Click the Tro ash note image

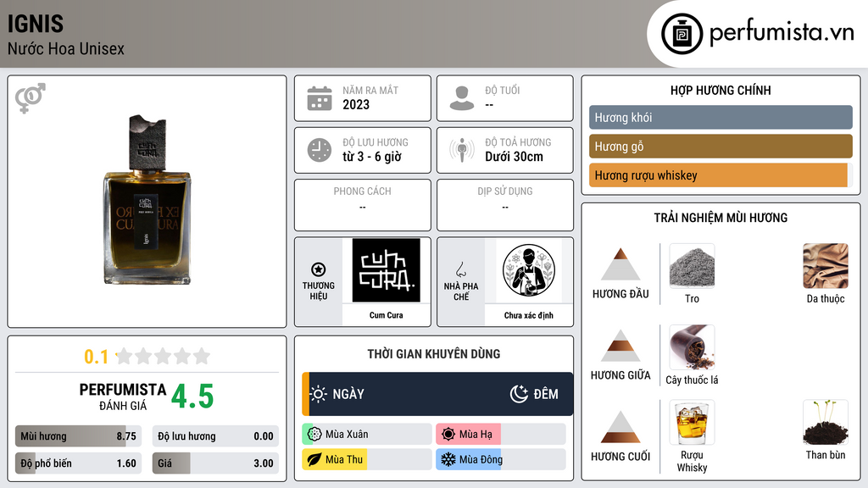click(692, 266)
